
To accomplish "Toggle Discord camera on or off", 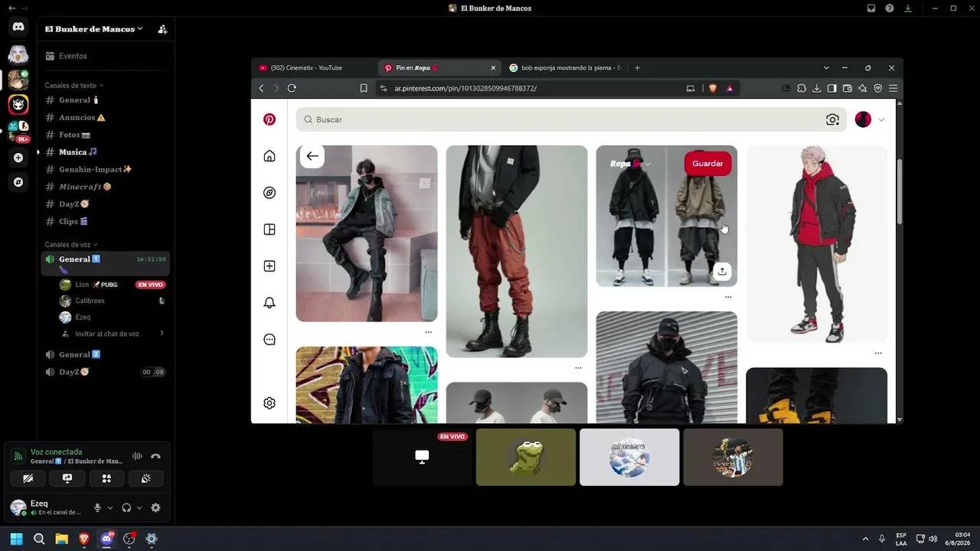I will pos(28,478).
